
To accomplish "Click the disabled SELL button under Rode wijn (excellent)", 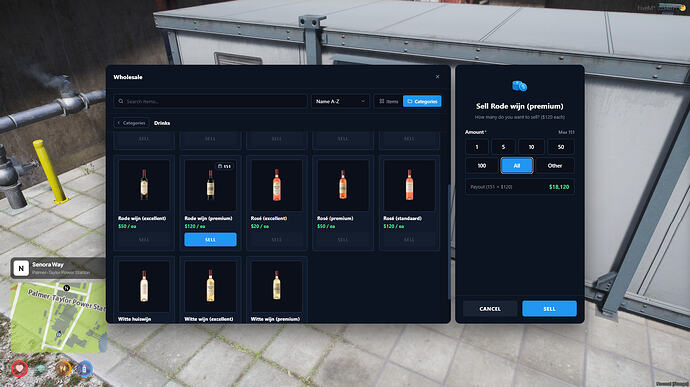I will (x=144, y=240).
